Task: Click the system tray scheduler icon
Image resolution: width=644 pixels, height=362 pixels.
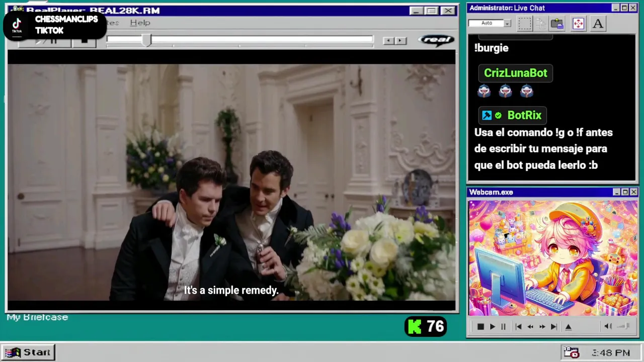Action: coord(571,352)
